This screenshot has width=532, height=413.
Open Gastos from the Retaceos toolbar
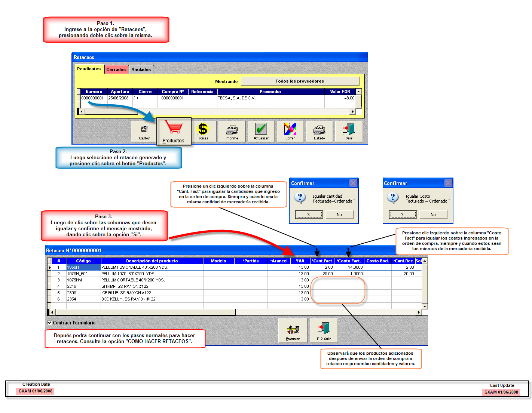tap(144, 131)
